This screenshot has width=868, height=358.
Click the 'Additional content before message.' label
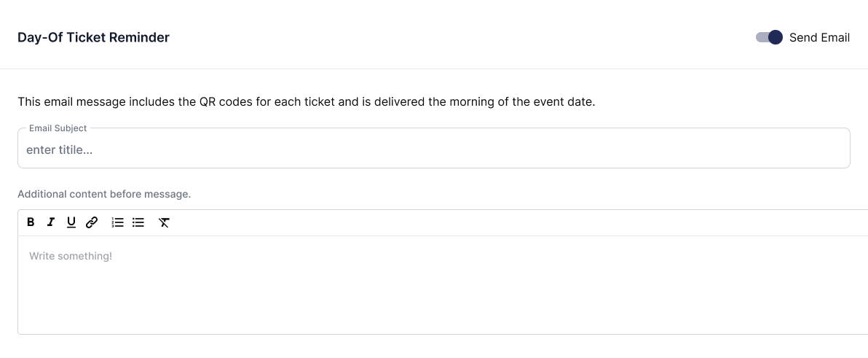click(x=104, y=195)
